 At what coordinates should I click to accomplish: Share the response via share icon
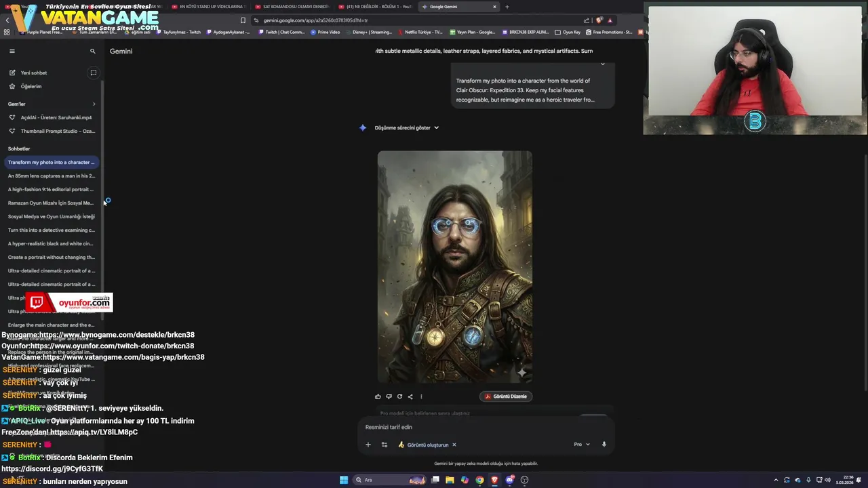pos(410,396)
